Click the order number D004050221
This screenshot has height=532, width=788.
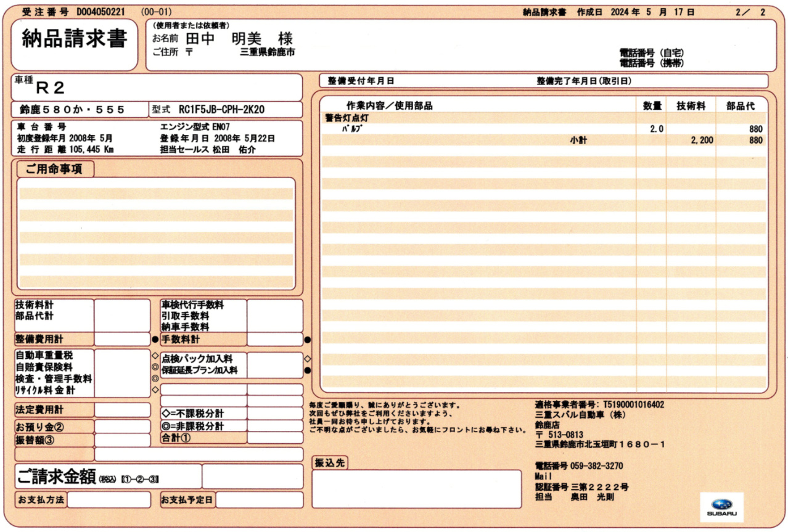(x=101, y=12)
